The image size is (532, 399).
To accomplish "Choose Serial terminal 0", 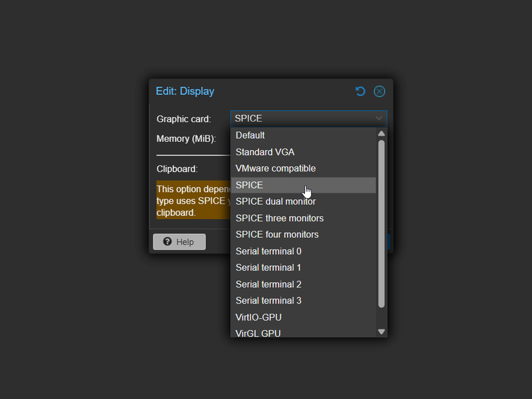I will click(303, 251).
